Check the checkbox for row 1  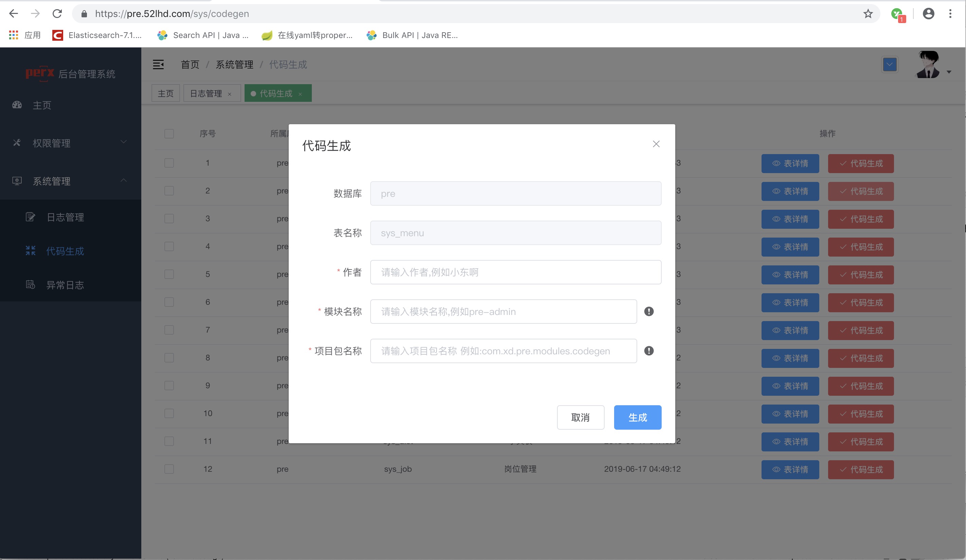coord(169,163)
